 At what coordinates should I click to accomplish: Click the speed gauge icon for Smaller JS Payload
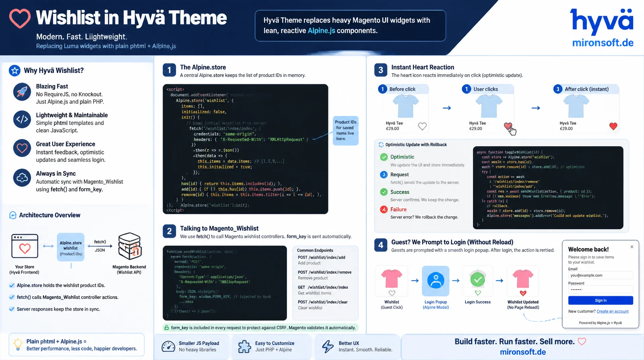(x=168, y=347)
